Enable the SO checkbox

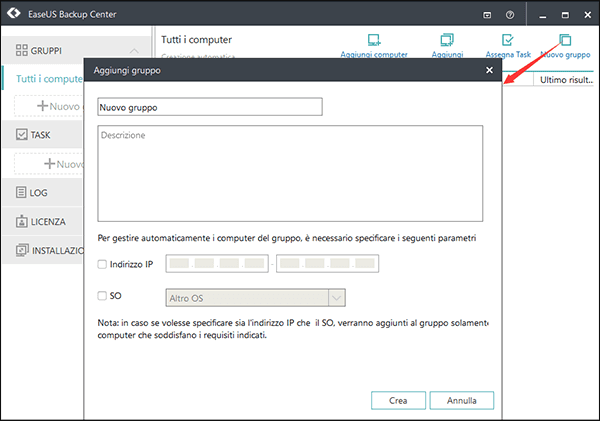[102, 296]
